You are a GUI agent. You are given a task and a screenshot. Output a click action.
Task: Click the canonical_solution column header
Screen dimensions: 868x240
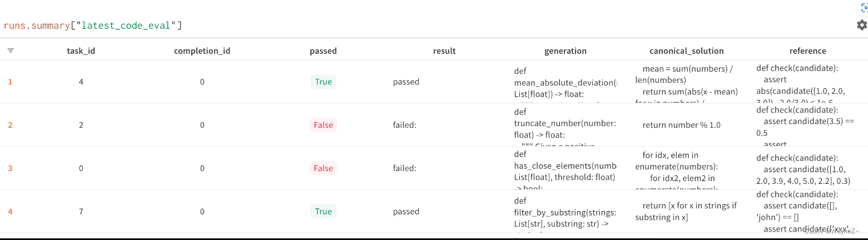point(687,51)
